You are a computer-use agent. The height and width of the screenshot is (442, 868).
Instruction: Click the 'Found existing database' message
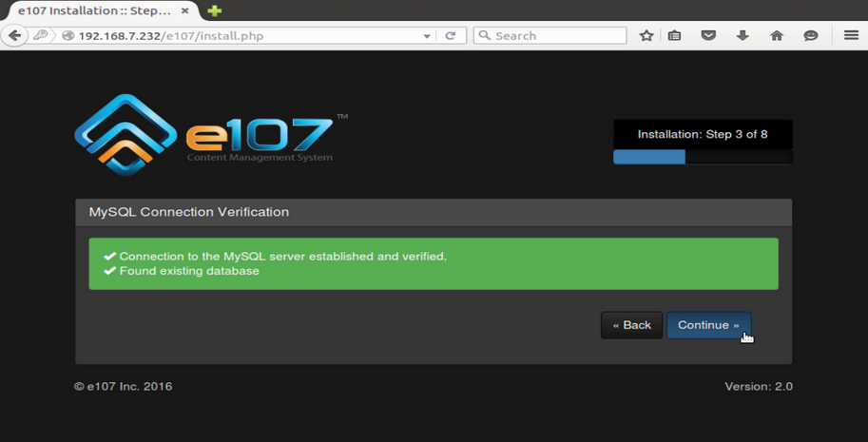tap(189, 271)
